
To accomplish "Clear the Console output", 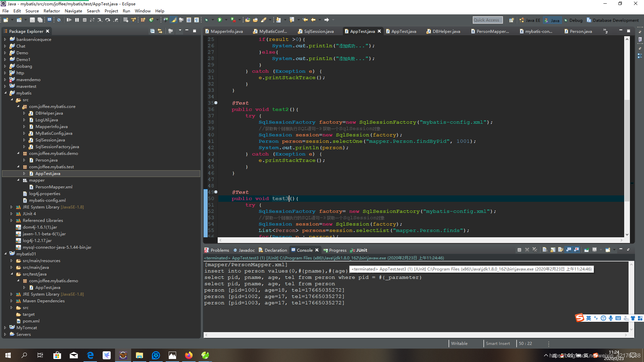I will click(545, 250).
